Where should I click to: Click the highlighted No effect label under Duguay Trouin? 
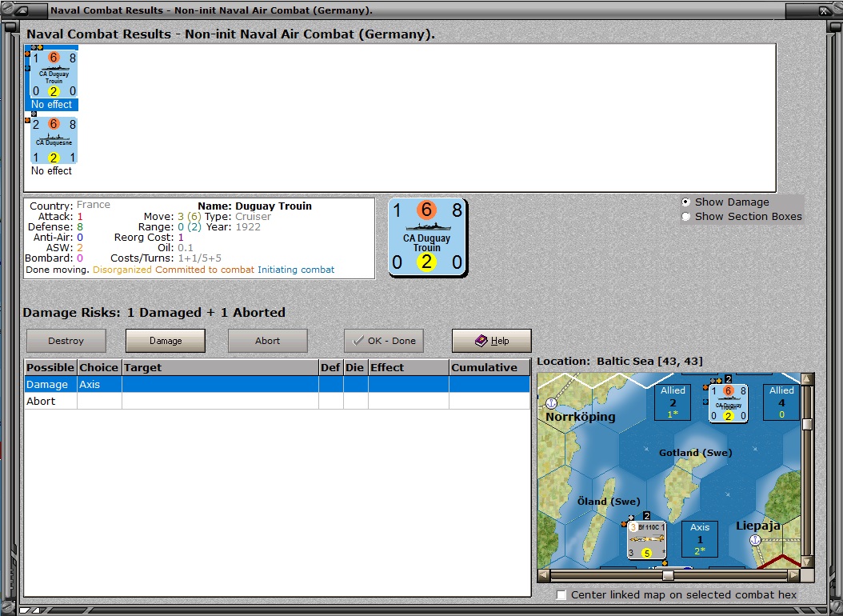[x=52, y=104]
